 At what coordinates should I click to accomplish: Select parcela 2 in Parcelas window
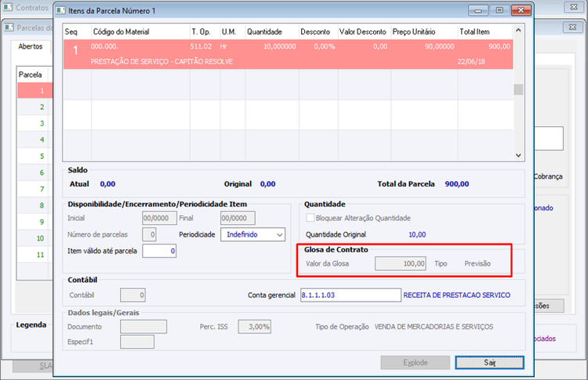[x=34, y=107]
